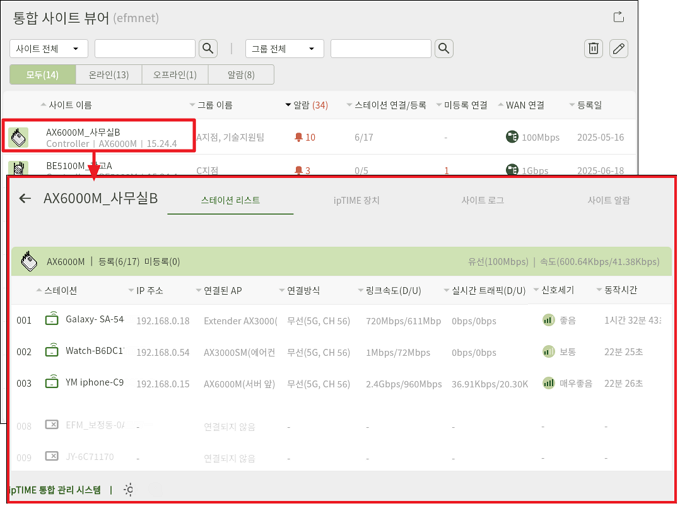
Task: Click the trash delete icon
Action: point(593,48)
